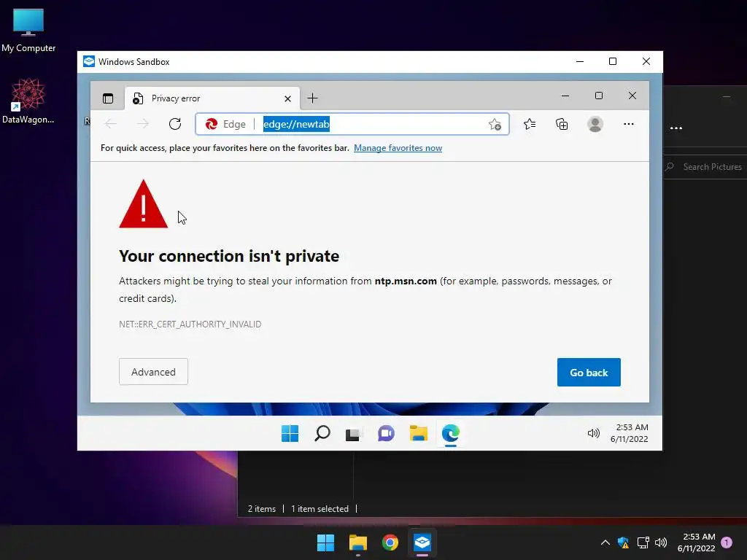Viewport: 747px width, 560px height.
Task: Open Search in the Sandbox taskbar
Action: (x=322, y=433)
